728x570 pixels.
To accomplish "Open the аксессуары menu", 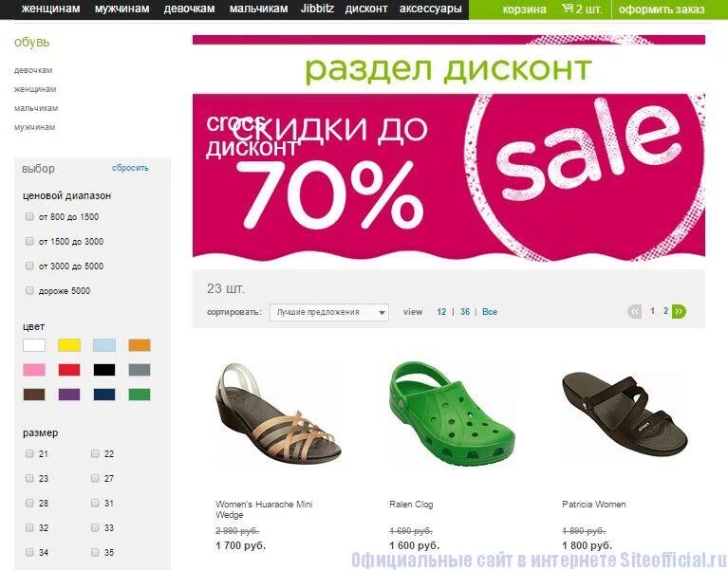I will click(430, 9).
